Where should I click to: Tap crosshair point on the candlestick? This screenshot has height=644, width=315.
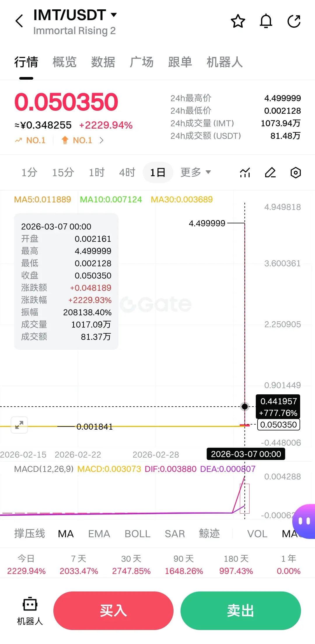click(245, 406)
